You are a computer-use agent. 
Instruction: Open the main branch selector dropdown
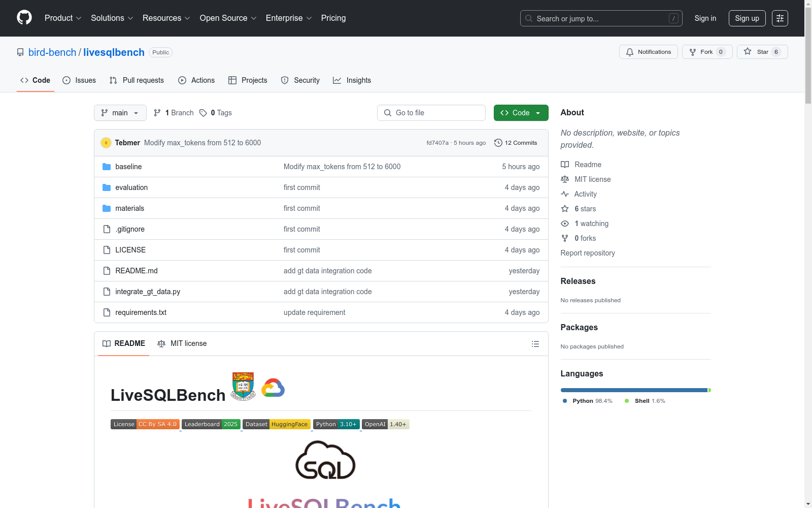[120, 113]
